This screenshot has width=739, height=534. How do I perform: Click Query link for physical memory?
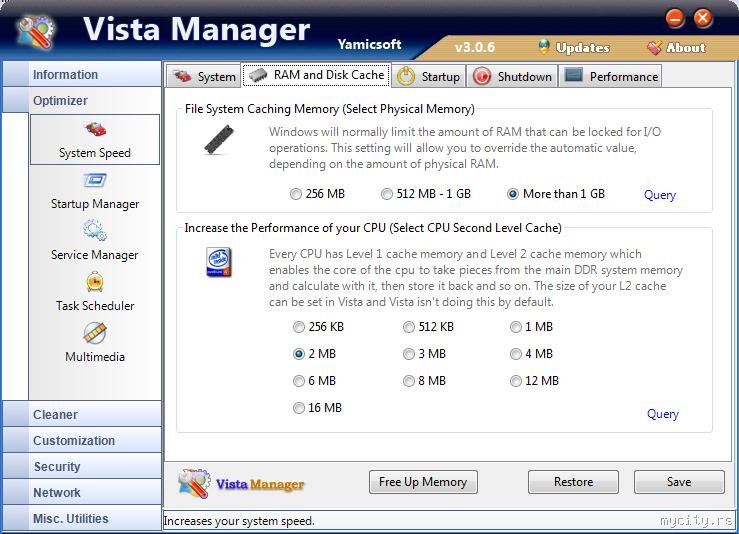click(660, 195)
